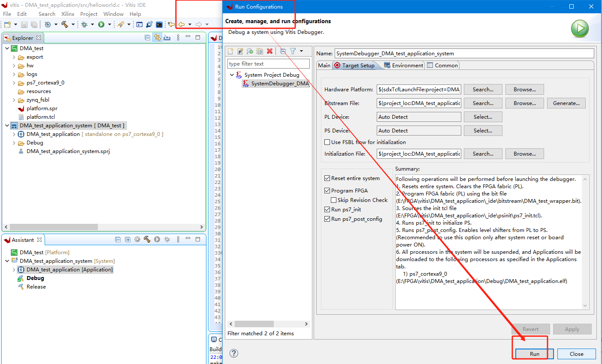
Task: Switch to the Common tab
Action: (x=442, y=65)
